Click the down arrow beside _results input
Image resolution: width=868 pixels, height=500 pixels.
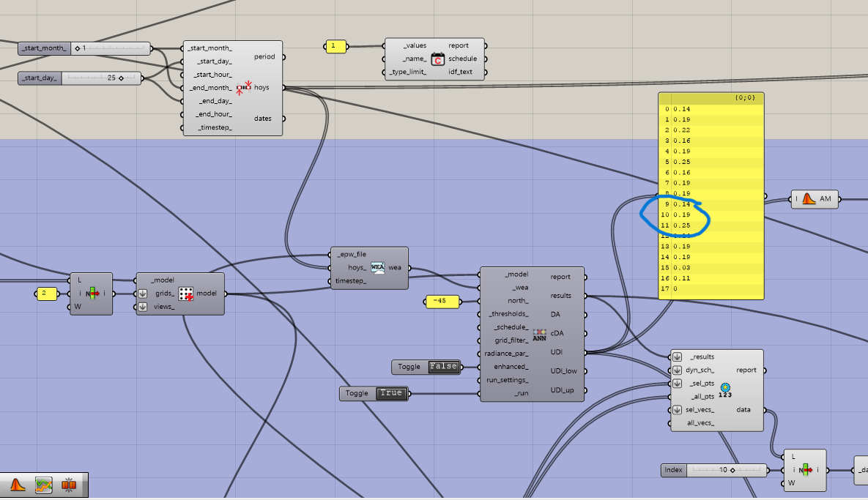click(x=677, y=357)
